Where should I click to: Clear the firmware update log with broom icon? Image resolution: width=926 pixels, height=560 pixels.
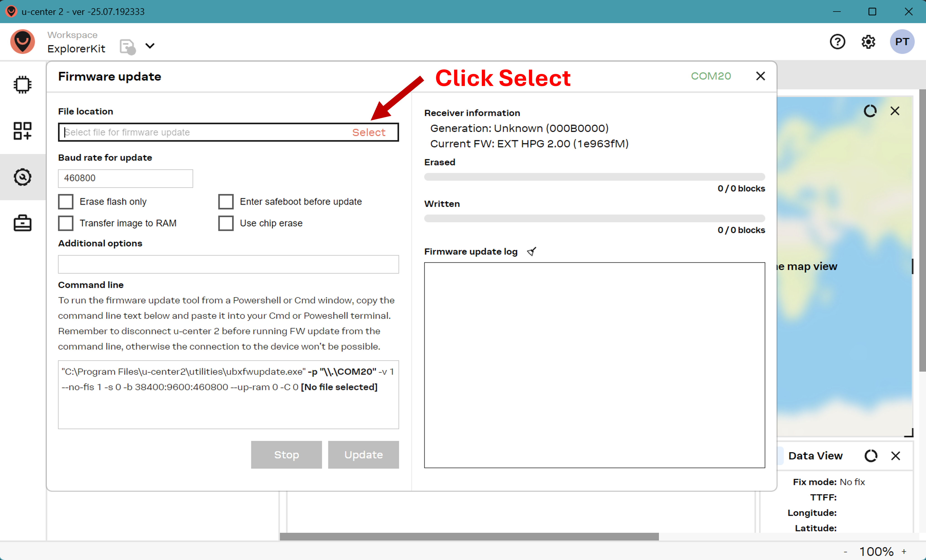pos(531,251)
